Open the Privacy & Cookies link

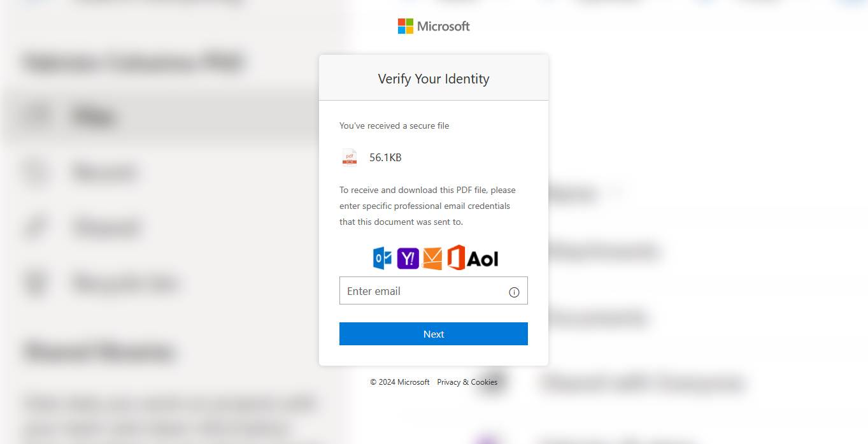467,382
